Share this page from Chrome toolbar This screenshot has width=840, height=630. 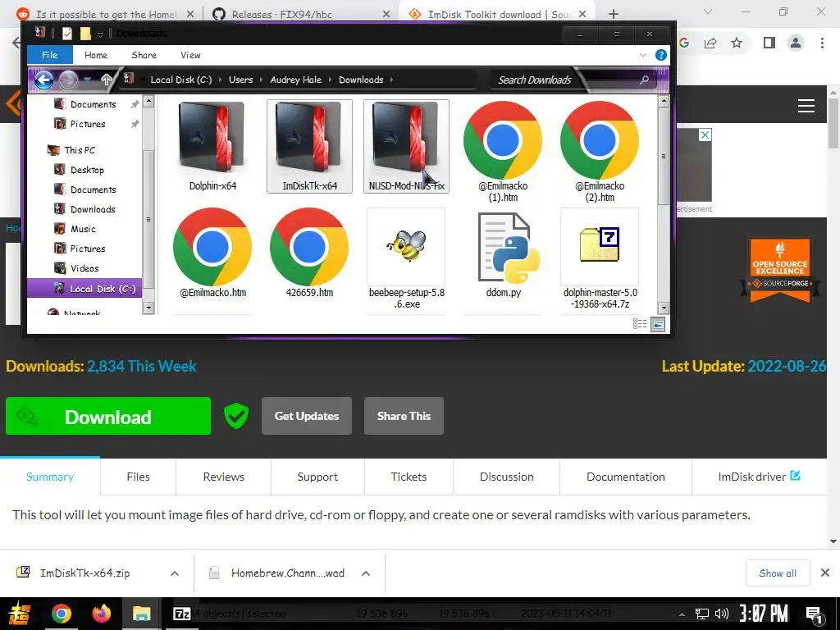710,43
